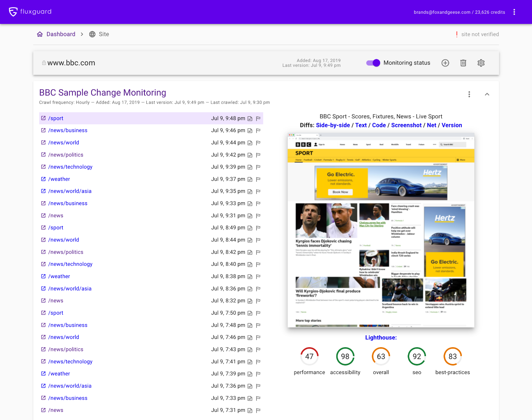532x420 pixels.
Task: Toggle the Monitoring status switch
Action: tap(373, 63)
